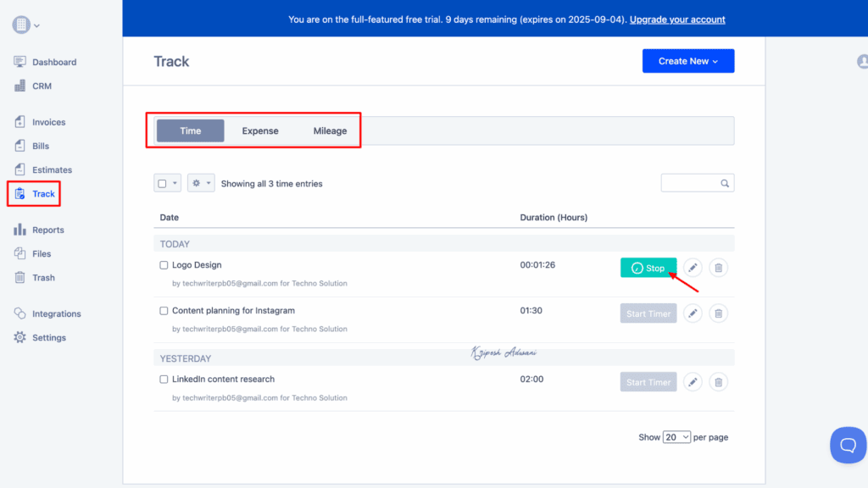This screenshot has width=868, height=488.
Task: Click the search field on the Track page
Action: click(x=697, y=182)
